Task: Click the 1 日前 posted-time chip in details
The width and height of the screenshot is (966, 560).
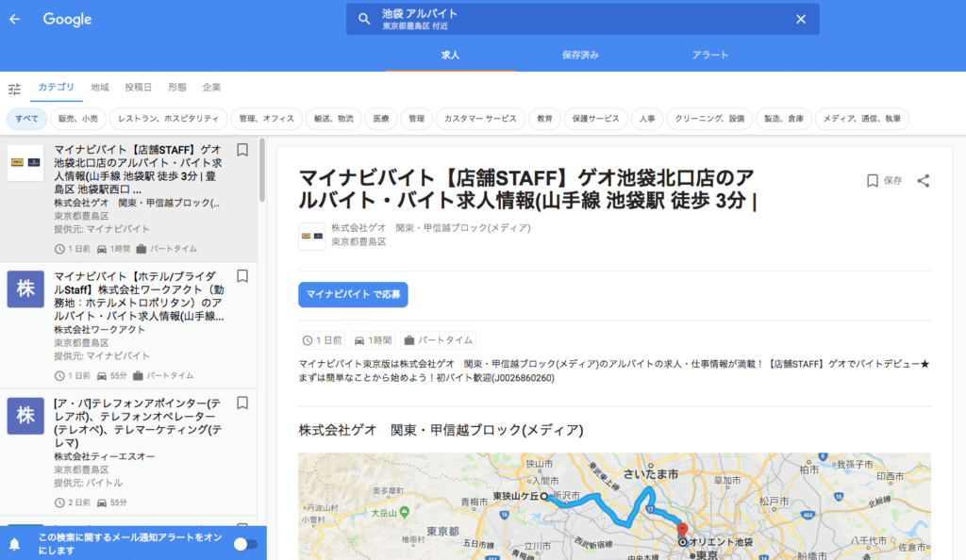Action: point(323,340)
